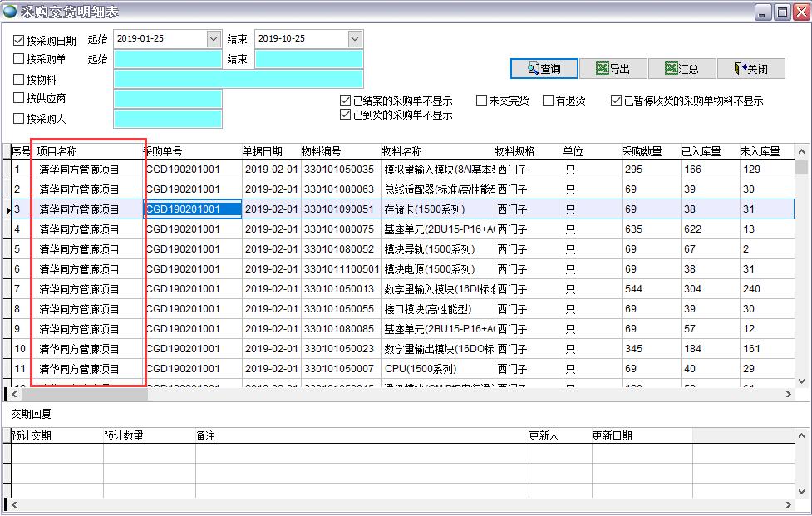Click the globe application icon in the title bar

[x=10, y=10]
